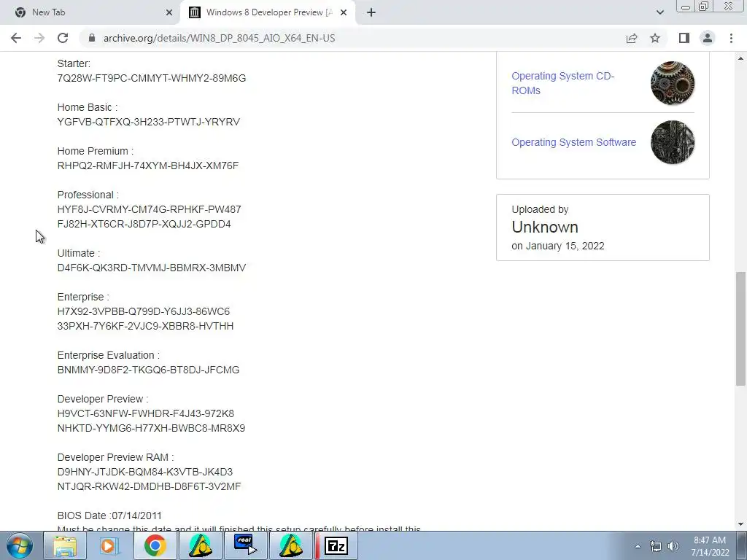Click the Chrome taskbar icon
The width and height of the screenshot is (747, 560).
(x=155, y=545)
